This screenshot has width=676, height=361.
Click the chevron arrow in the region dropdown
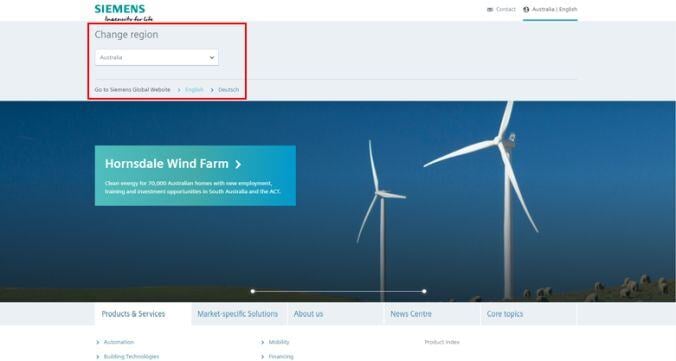[x=212, y=57]
